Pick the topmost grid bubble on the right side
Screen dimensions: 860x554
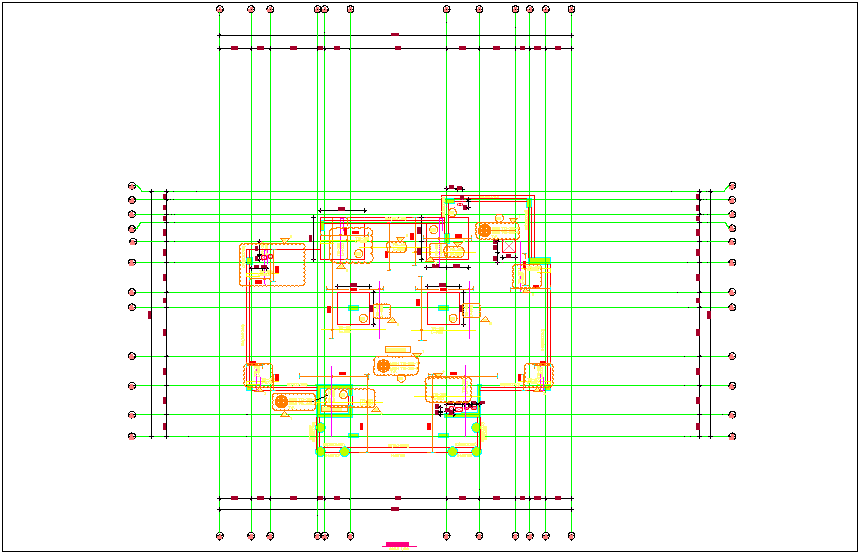[732, 186]
